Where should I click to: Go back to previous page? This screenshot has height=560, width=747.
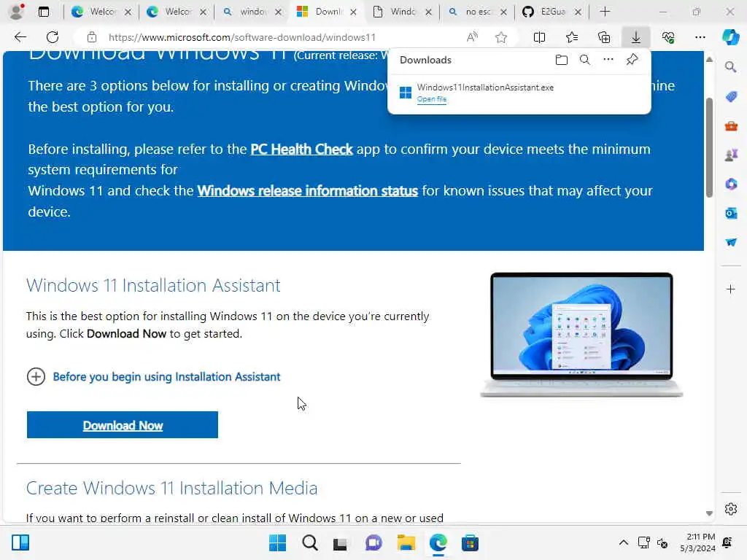point(20,37)
